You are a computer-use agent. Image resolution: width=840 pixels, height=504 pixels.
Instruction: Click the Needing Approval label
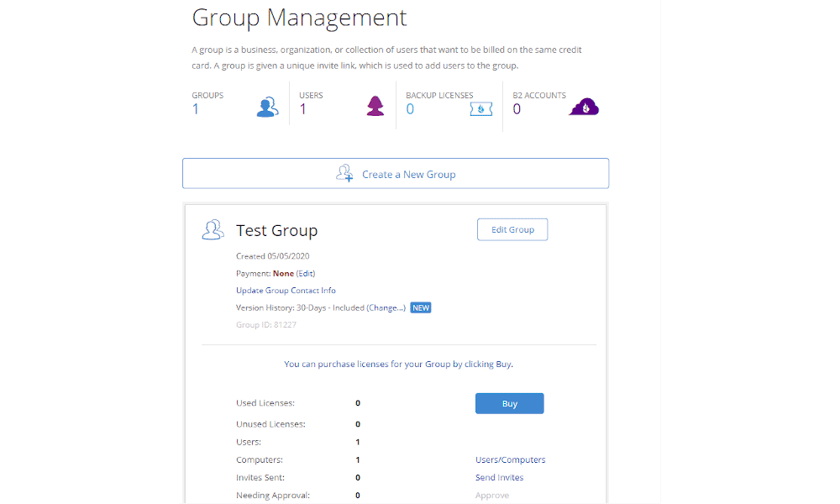(x=273, y=496)
